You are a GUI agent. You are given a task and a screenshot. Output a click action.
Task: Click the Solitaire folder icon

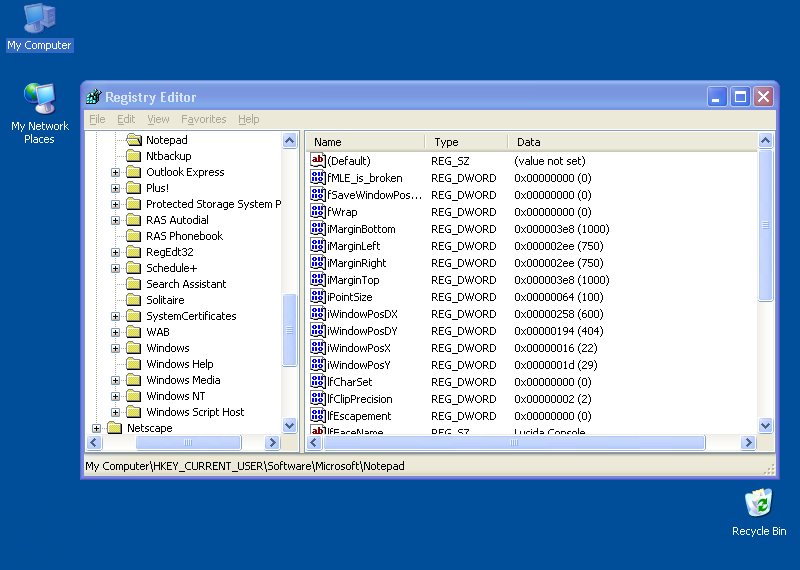coord(134,300)
